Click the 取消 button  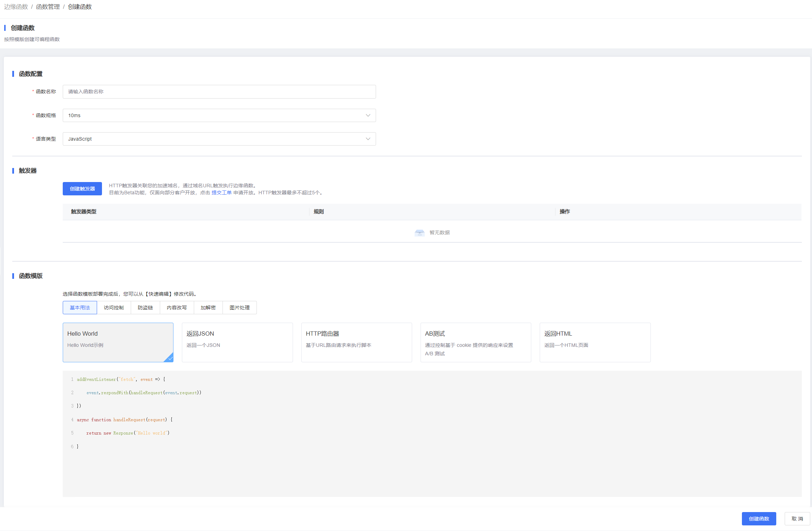[x=797, y=519]
